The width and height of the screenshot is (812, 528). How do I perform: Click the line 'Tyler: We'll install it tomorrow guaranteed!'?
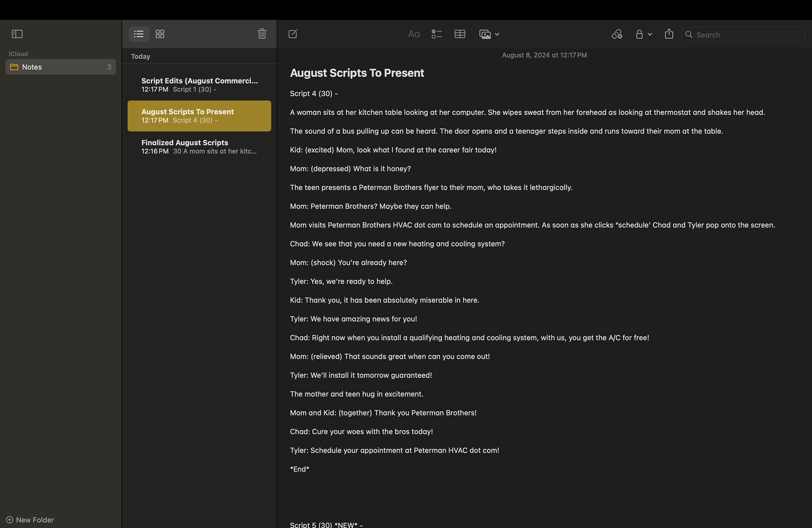[361, 375]
